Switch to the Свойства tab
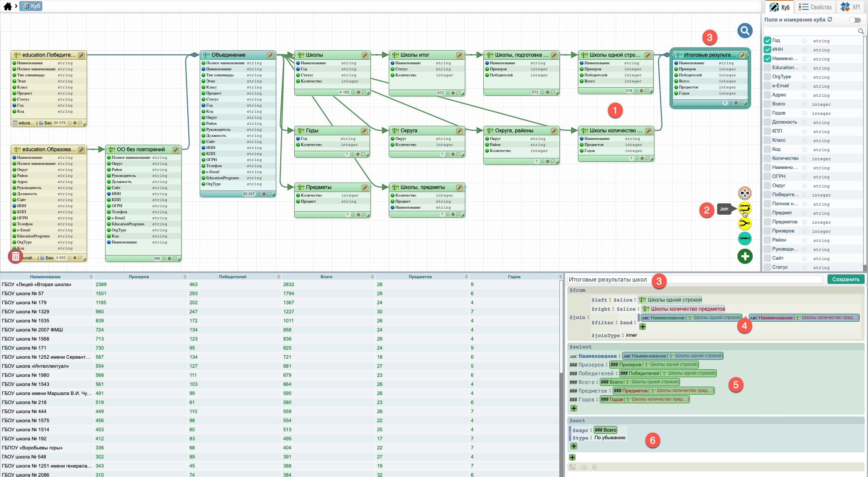The image size is (868, 477). tap(815, 7)
